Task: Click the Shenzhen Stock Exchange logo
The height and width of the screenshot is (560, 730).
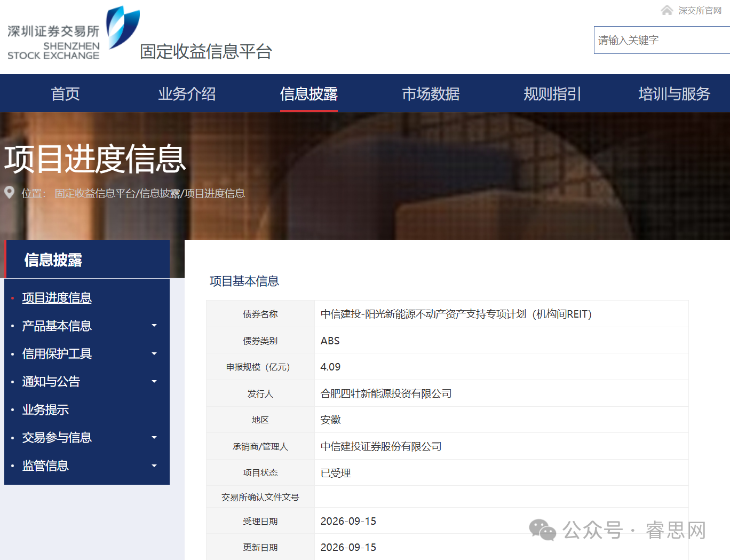Action: pyautogui.click(x=74, y=33)
